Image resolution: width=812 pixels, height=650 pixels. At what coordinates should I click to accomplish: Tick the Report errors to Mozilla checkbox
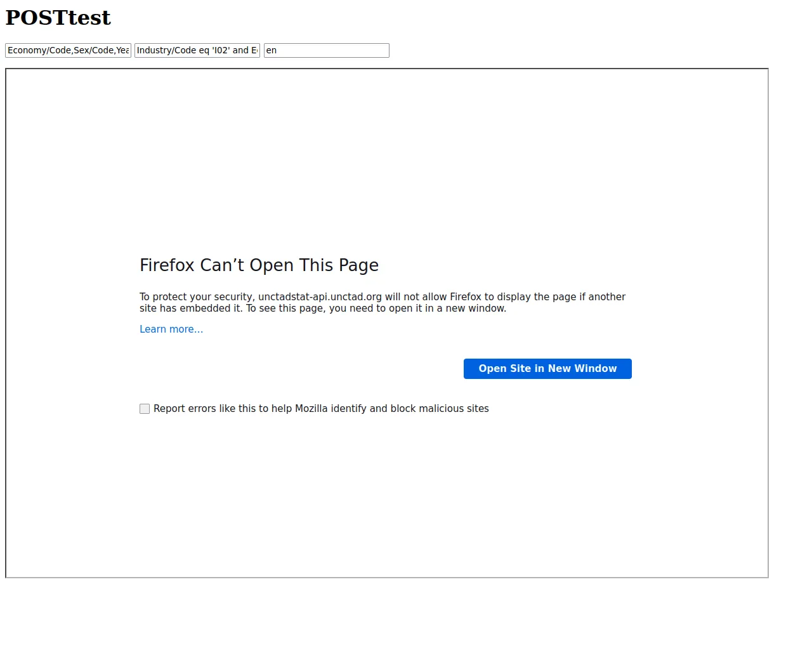pyautogui.click(x=145, y=409)
